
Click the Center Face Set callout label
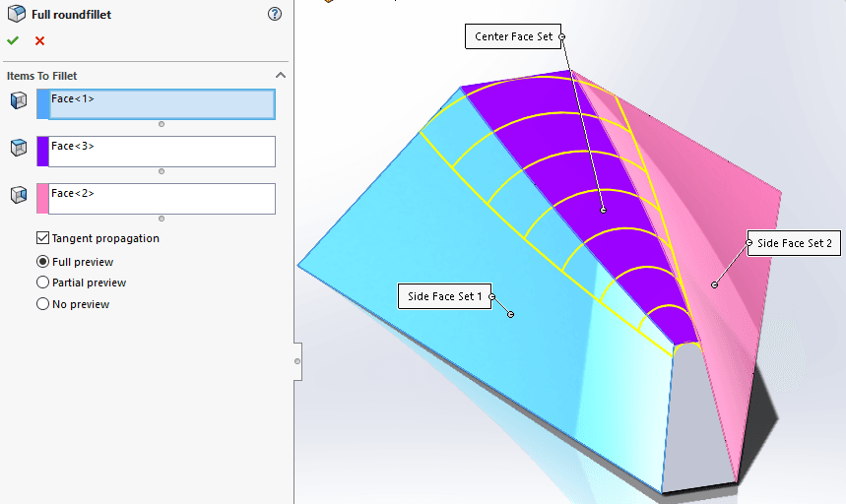(x=513, y=37)
